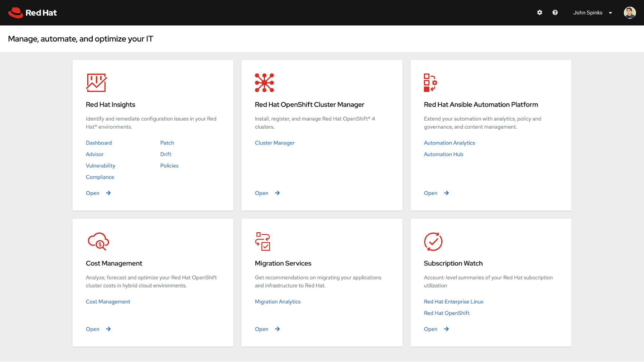
Task: Open settings with the gear icon
Action: click(540, 13)
